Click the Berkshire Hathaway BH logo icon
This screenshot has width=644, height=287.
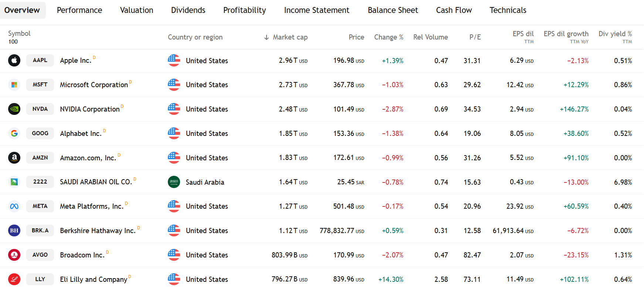[x=14, y=230]
